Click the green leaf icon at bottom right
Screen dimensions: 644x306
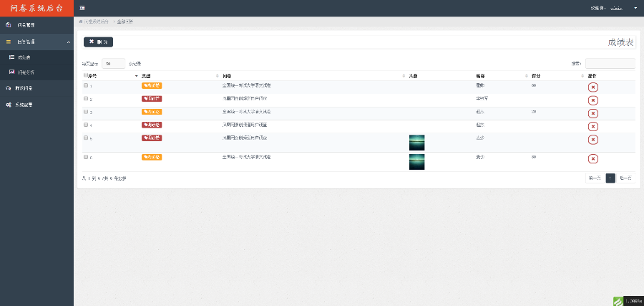[618, 301]
